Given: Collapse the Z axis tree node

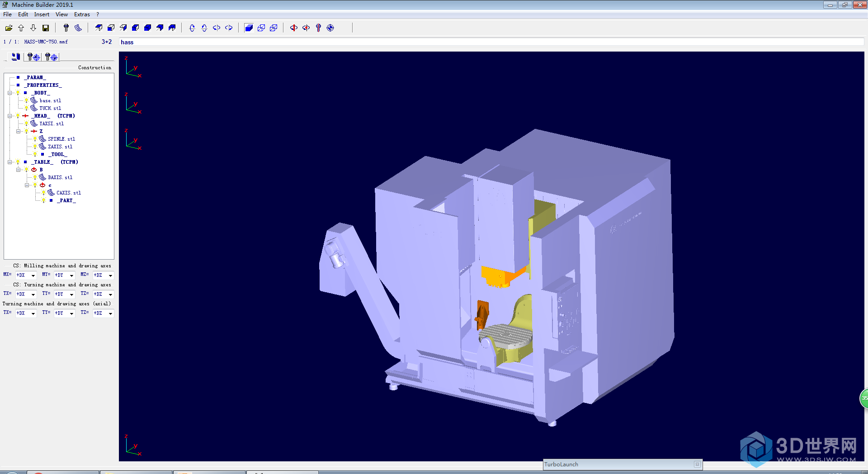Looking at the screenshot, I should 18,131.
